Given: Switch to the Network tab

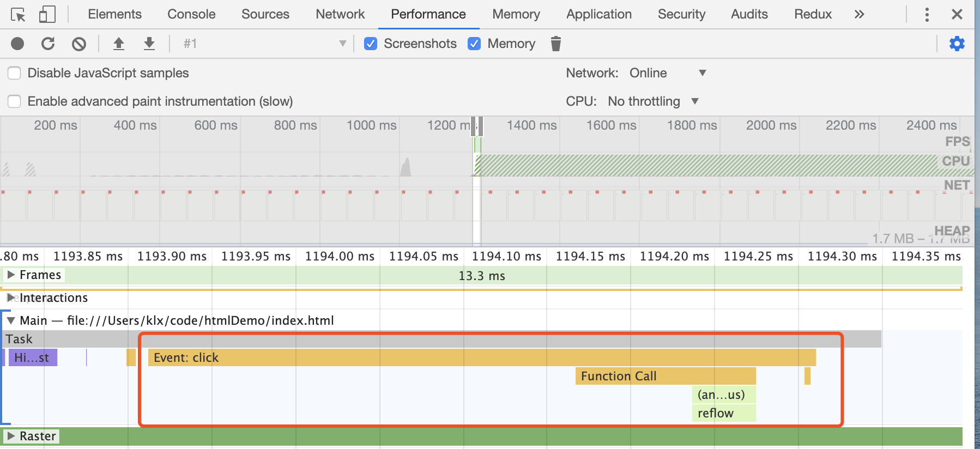Looking at the screenshot, I should pos(340,14).
